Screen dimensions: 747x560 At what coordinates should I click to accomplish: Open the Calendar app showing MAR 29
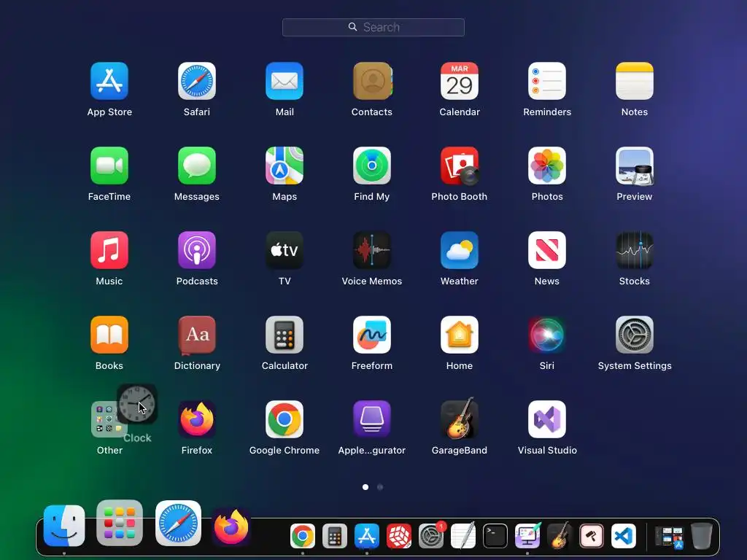point(460,81)
